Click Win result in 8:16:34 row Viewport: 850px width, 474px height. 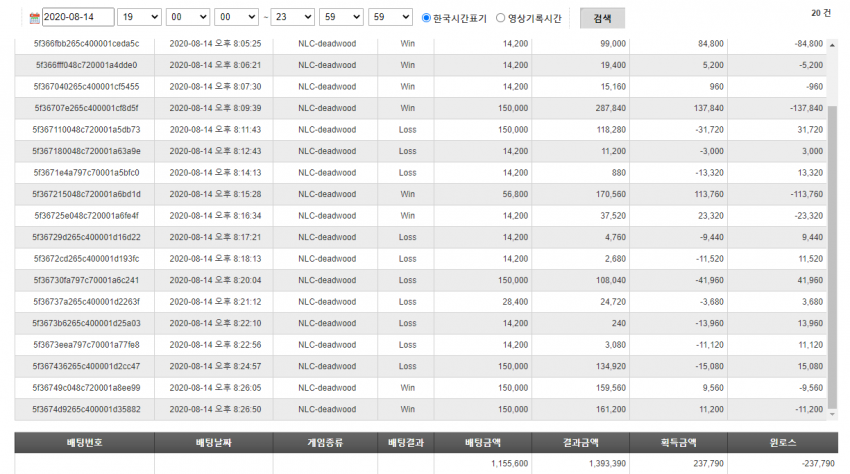coord(408,216)
